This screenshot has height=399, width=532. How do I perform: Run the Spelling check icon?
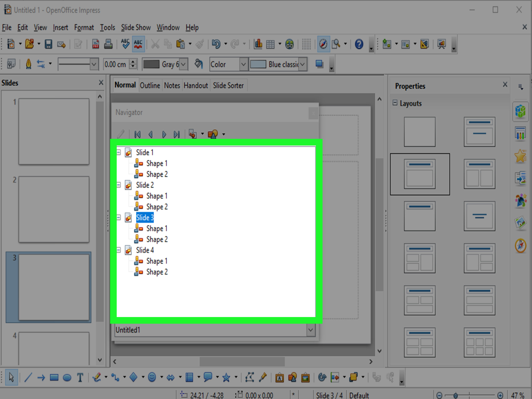pos(125,44)
